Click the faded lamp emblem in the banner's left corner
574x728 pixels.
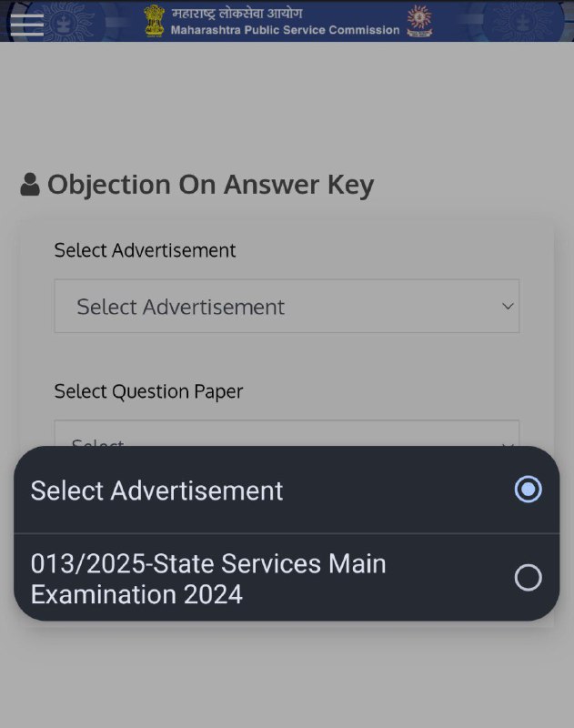[x=64, y=21]
